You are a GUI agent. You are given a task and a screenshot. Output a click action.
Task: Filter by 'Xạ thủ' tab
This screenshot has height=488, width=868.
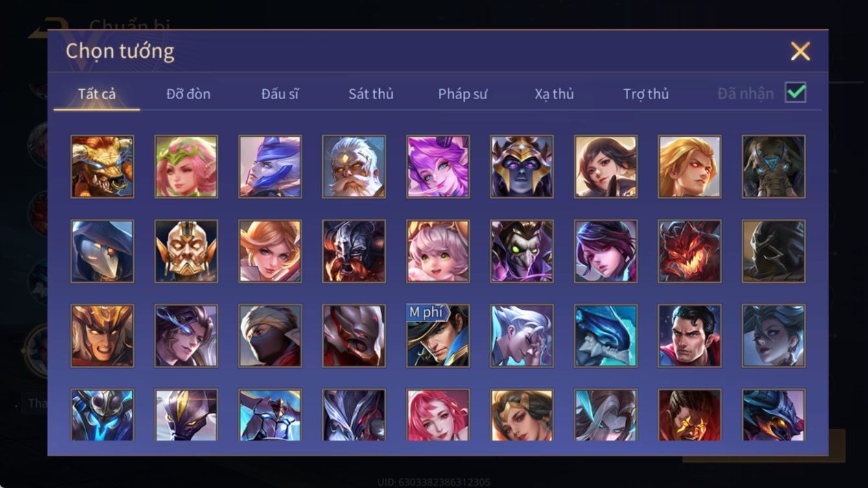554,94
